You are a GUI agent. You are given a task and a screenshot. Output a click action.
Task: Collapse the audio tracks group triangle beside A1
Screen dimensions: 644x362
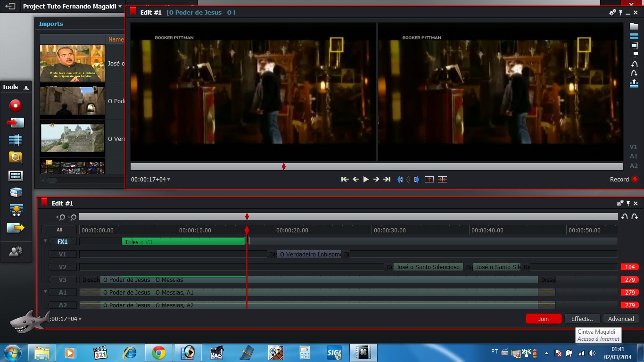[x=46, y=292]
